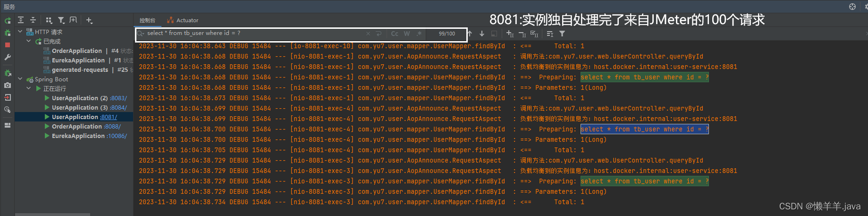Viewport: 868px width, 216px height.
Task: Select EurekaApplication :10086 service
Action: (85, 136)
